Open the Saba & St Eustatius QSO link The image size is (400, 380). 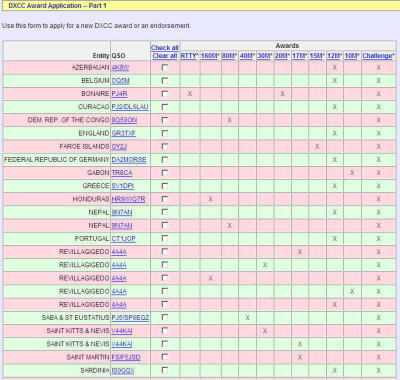click(130, 318)
